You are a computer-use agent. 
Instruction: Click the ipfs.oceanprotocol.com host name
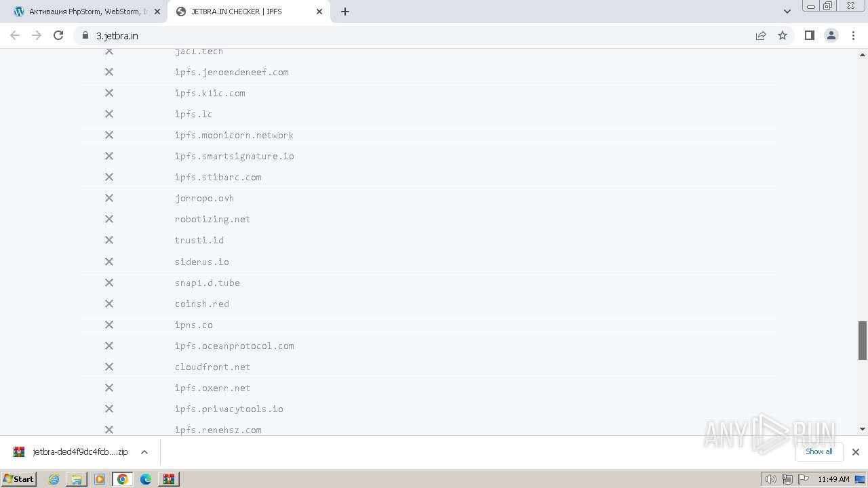click(x=234, y=346)
